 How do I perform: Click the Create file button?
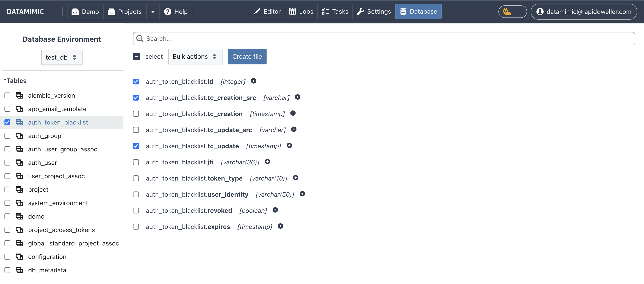click(x=247, y=57)
